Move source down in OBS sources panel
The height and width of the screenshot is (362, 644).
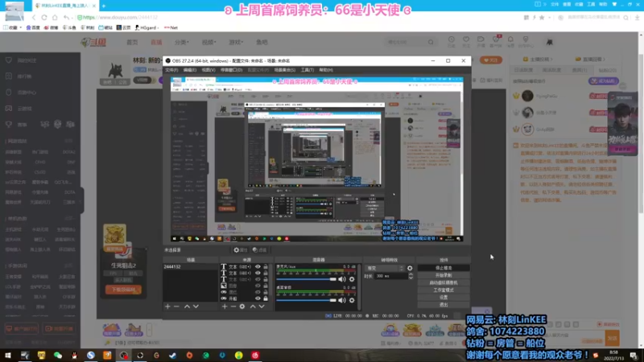coord(262,306)
